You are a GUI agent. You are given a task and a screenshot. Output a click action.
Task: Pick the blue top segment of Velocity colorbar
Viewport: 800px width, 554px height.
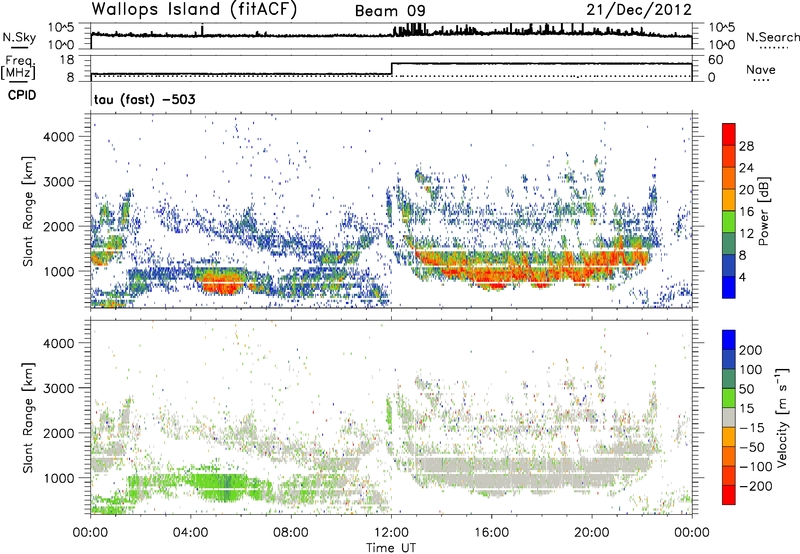click(729, 340)
